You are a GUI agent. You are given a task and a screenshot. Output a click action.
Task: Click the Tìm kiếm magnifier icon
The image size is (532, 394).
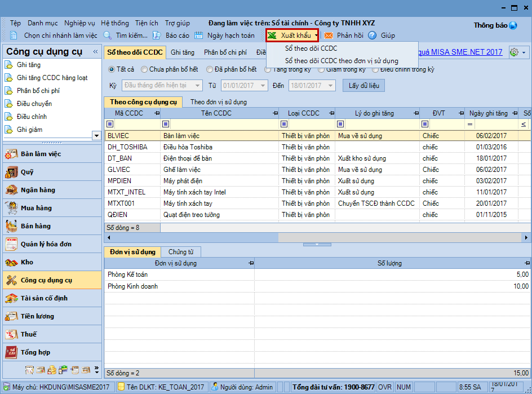pos(108,36)
